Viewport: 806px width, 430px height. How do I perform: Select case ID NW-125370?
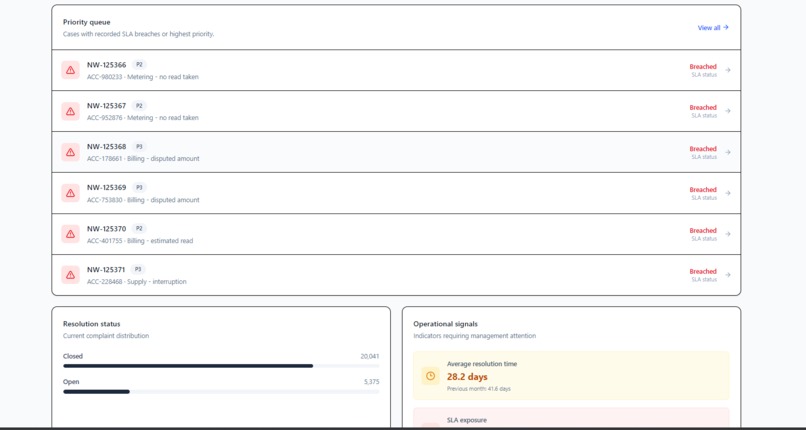pyautogui.click(x=106, y=229)
